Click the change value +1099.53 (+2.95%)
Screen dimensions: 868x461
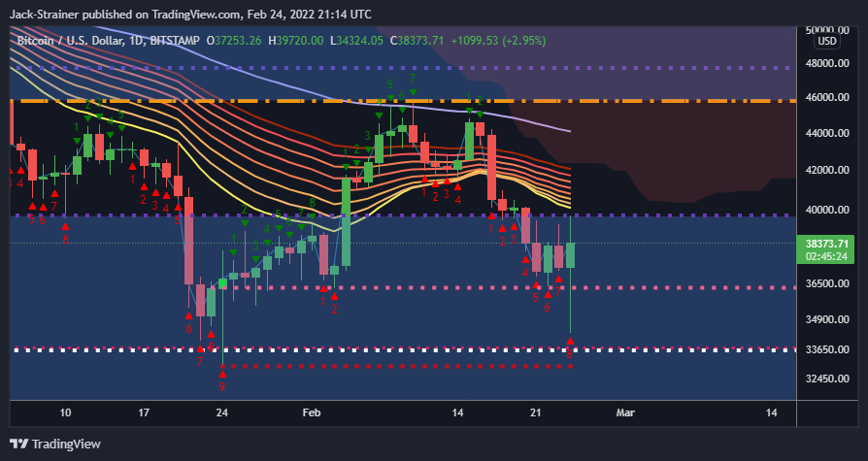coord(498,41)
